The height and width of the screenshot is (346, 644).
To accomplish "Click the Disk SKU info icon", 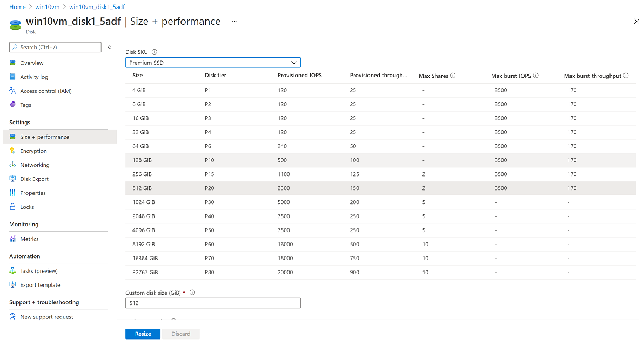I will tap(154, 51).
